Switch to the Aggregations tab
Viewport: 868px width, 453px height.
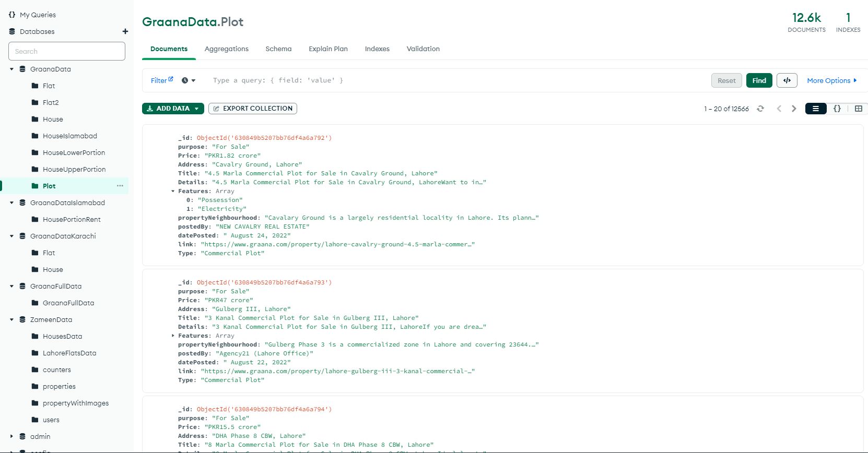227,49
